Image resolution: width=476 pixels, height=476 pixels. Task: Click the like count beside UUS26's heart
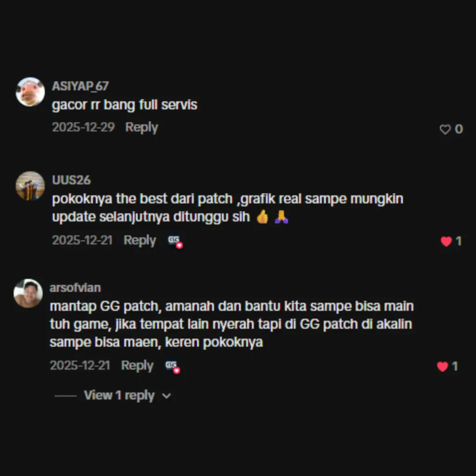(458, 241)
